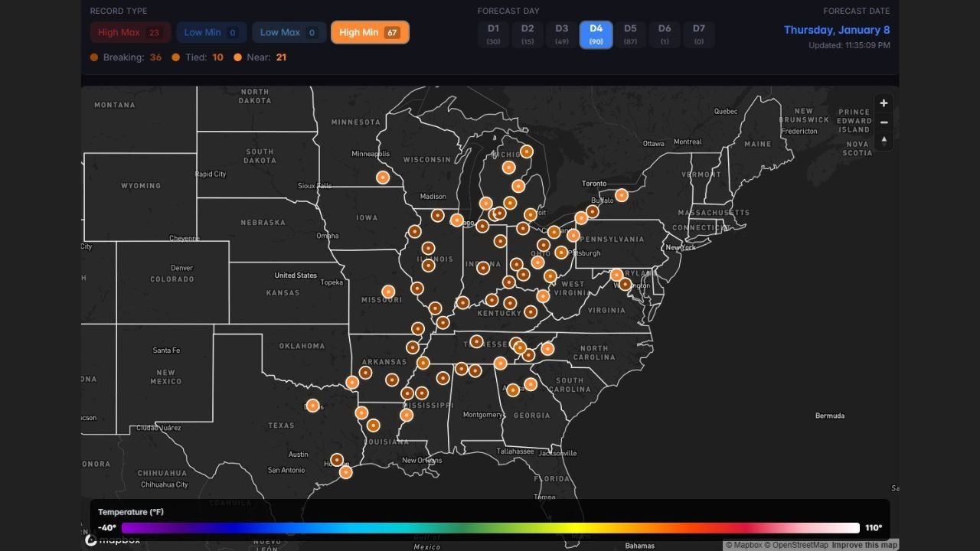980x551 pixels.
Task: Click the High Min record type button
Action: point(370,32)
